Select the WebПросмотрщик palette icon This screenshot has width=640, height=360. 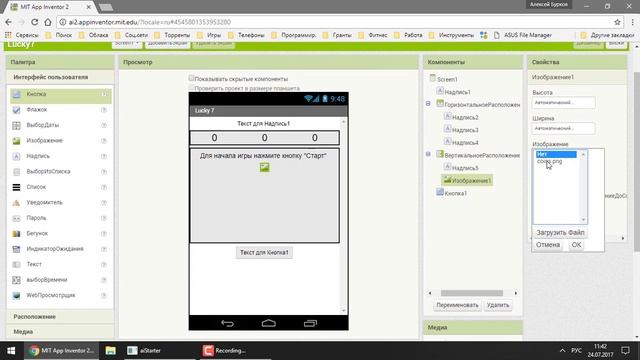16,296
